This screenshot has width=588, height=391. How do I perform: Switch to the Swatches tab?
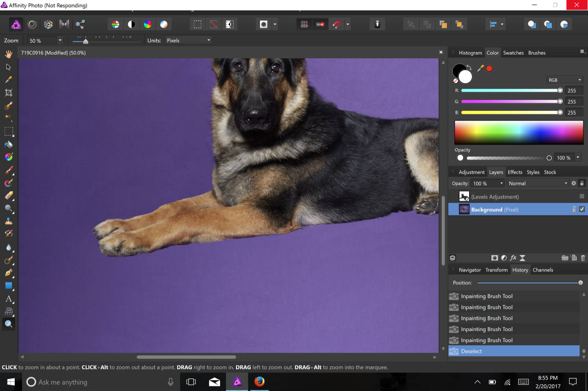pos(513,53)
